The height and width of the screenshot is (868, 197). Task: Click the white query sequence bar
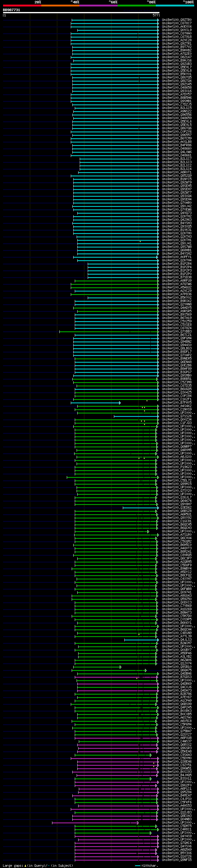point(81,12)
